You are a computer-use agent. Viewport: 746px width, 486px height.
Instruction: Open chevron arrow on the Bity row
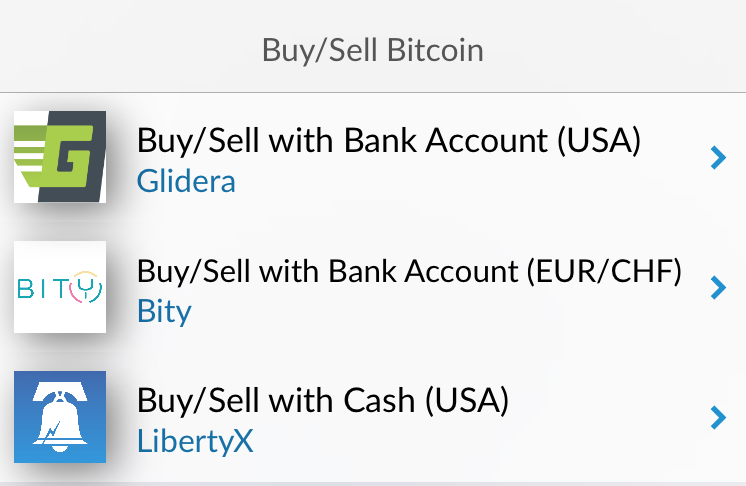(x=716, y=287)
